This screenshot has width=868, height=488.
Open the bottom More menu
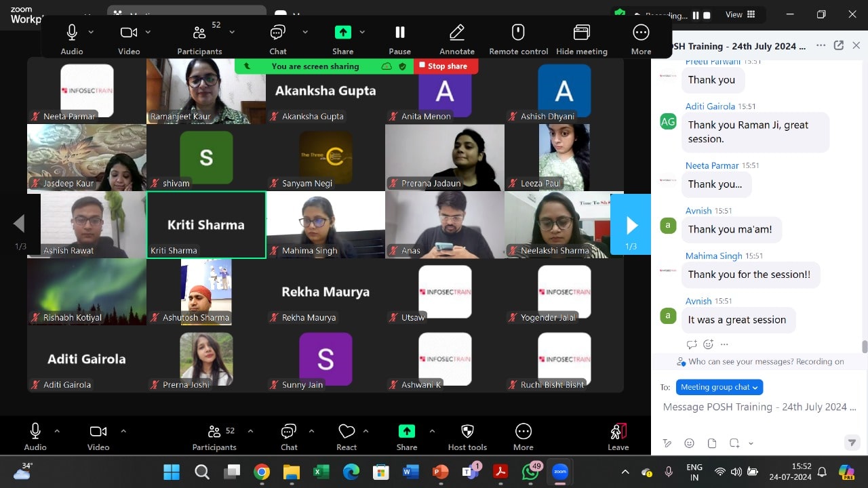(523, 432)
